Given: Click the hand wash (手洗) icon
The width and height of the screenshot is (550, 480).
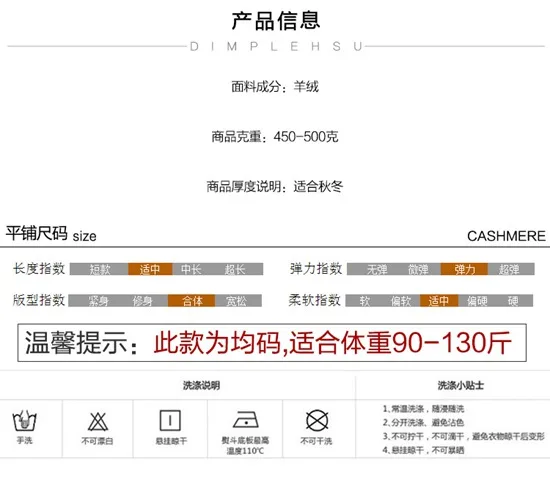Looking at the screenshot, I should click(x=25, y=421).
